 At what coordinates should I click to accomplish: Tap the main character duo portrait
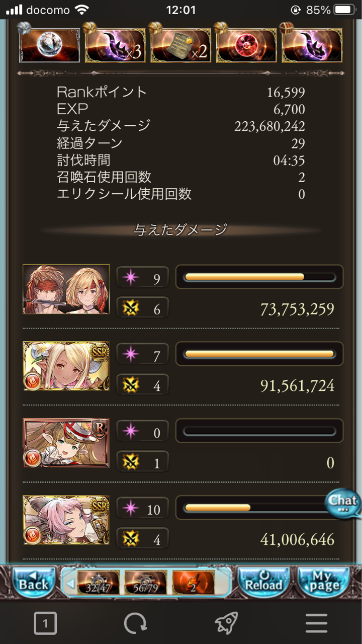click(66, 289)
